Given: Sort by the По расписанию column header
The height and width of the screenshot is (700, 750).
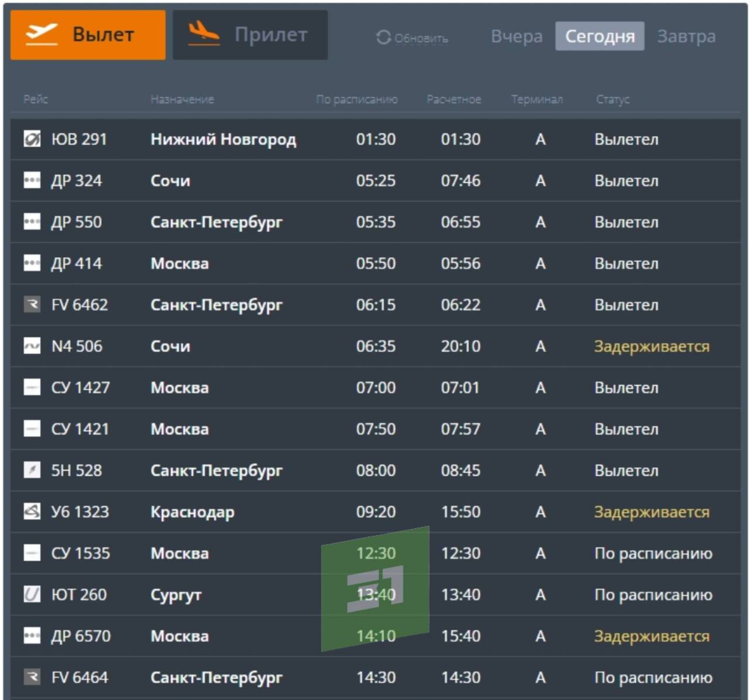Looking at the screenshot, I should [356, 100].
